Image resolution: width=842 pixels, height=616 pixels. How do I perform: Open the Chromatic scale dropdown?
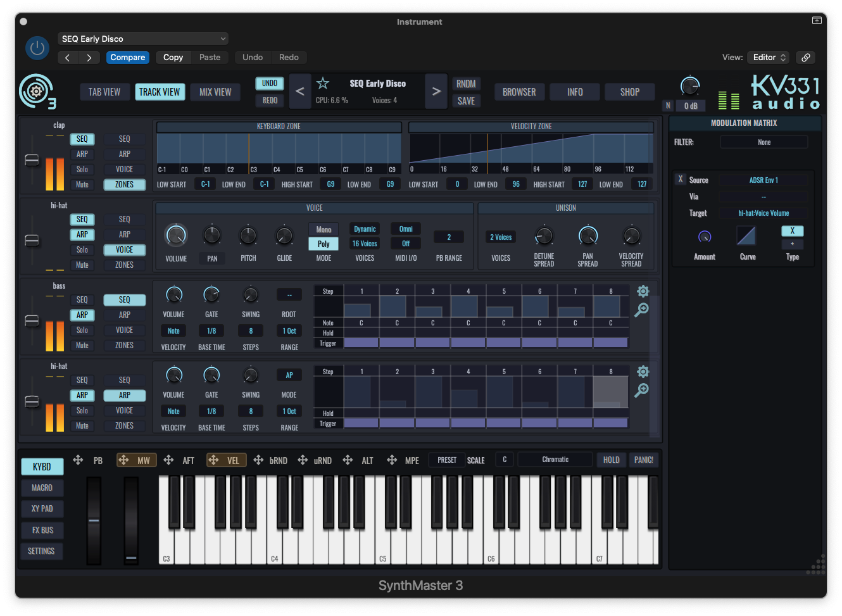(x=555, y=459)
